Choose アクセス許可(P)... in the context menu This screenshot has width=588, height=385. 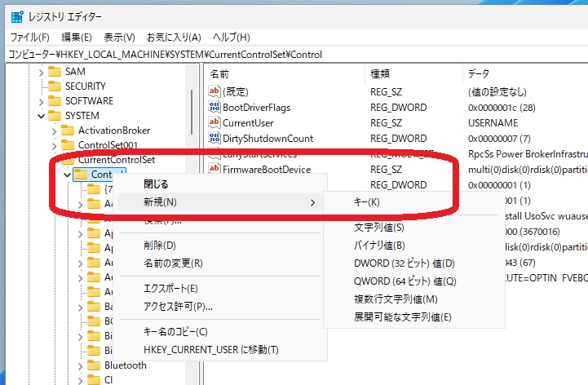(220, 307)
